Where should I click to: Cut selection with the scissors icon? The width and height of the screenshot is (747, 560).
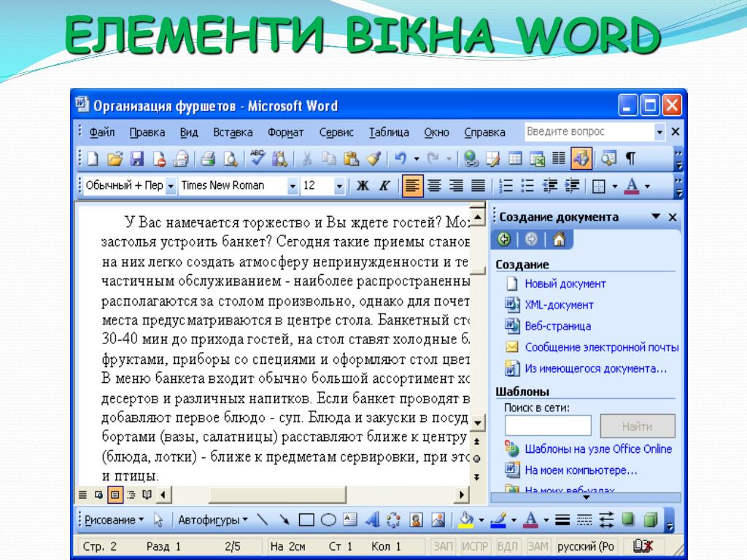click(x=307, y=158)
